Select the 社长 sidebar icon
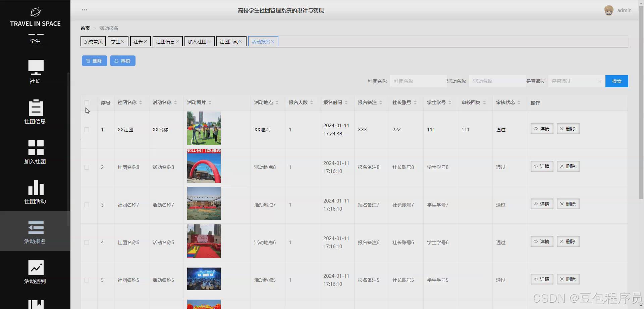The height and width of the screenshot is (309, 644). point(35,72)
